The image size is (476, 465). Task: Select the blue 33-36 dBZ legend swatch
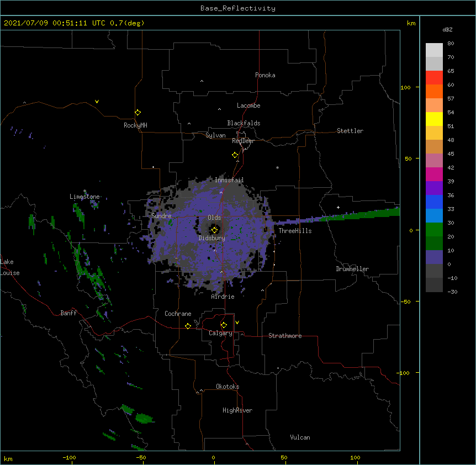click(x=434, y=202)
